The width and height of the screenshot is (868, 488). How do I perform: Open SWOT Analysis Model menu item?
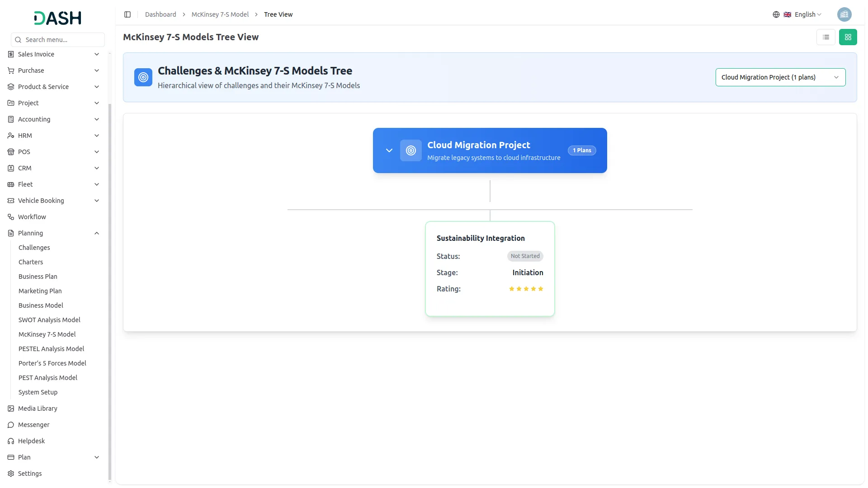(x=49, y=320)
